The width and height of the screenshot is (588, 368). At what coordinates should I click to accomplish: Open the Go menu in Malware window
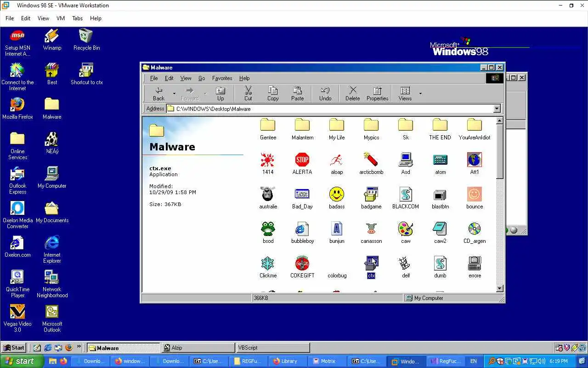202,78
